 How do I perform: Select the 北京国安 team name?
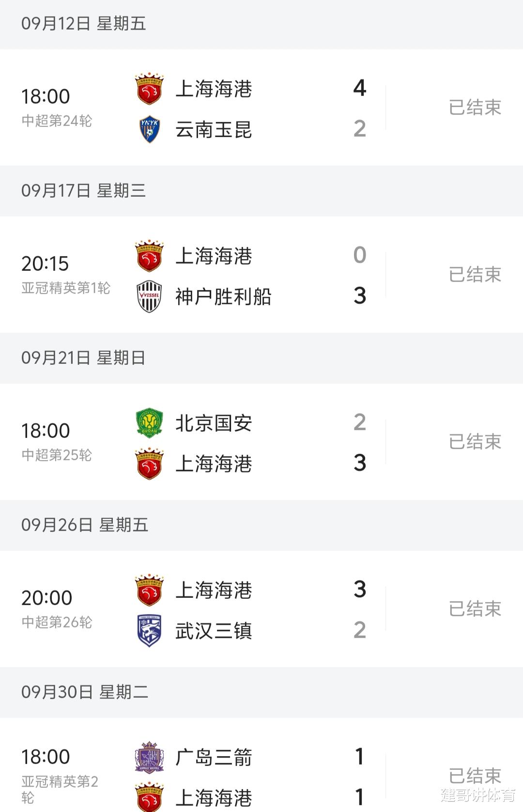[214, 423]
